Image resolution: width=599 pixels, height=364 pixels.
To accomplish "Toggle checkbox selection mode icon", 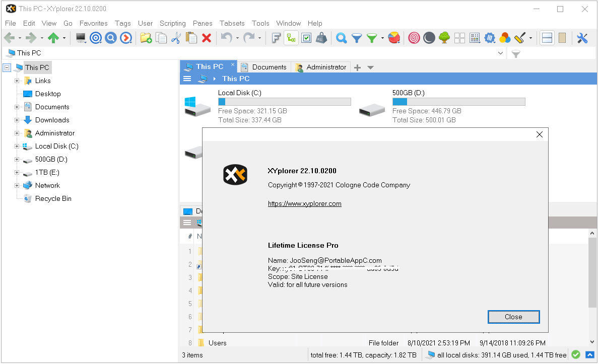I will (x=306, y=38).
